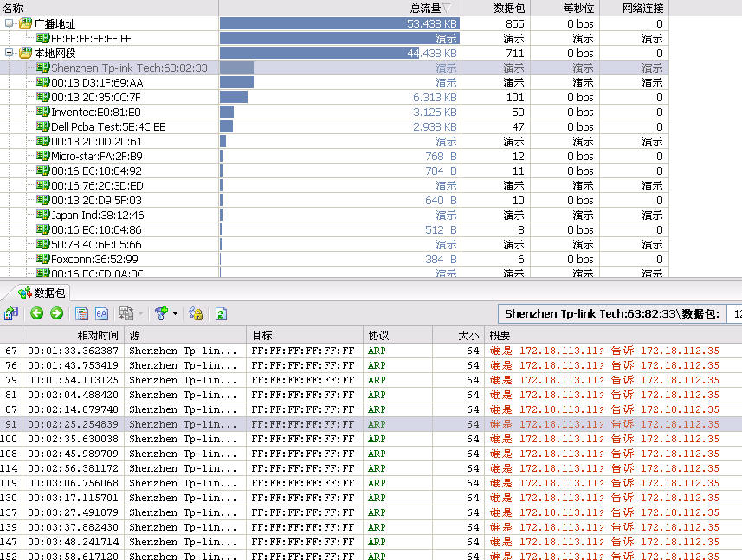Select the Inventec:E0:81:E0 node

click(95, 112)
